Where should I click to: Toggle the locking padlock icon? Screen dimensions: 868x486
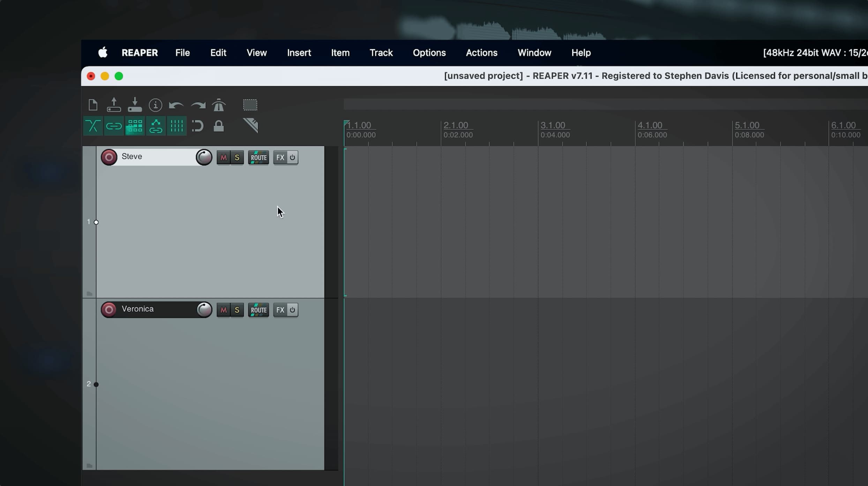(x=219, y=126)
